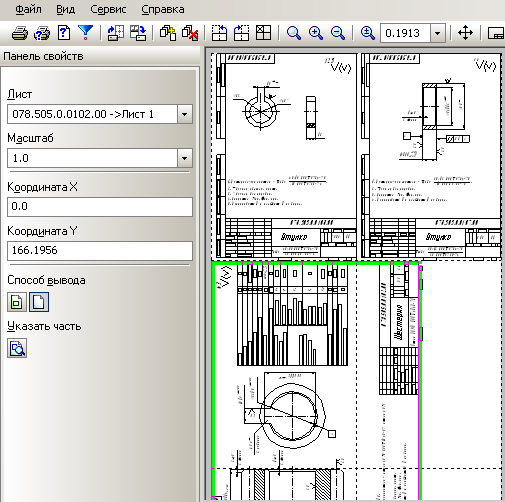This screenshot has height=502, width=505.
Task: Open the Сервис menu
Action: [x=108, y=9]
